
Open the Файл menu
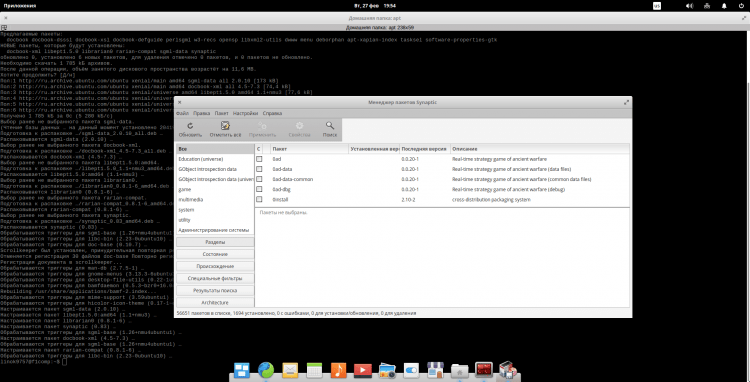[182, 113]
